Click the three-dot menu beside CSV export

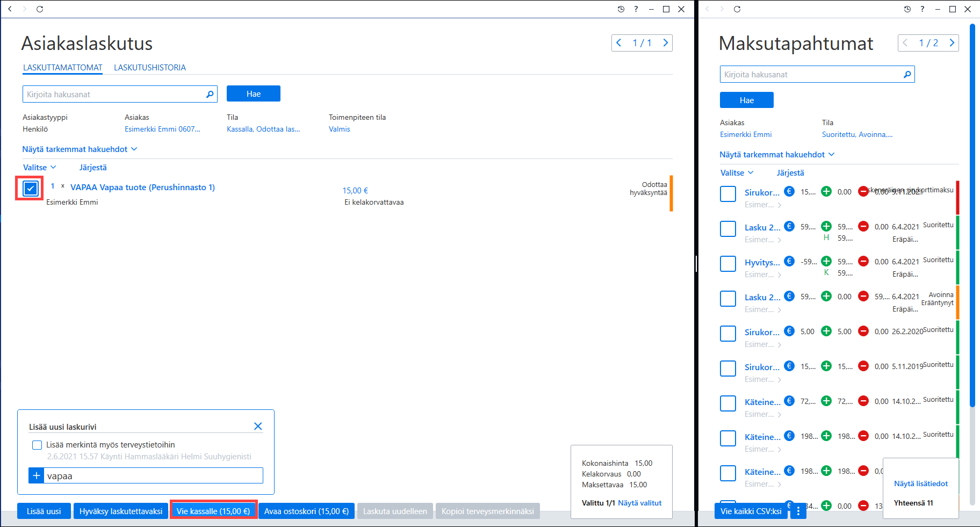click(798, 511)
